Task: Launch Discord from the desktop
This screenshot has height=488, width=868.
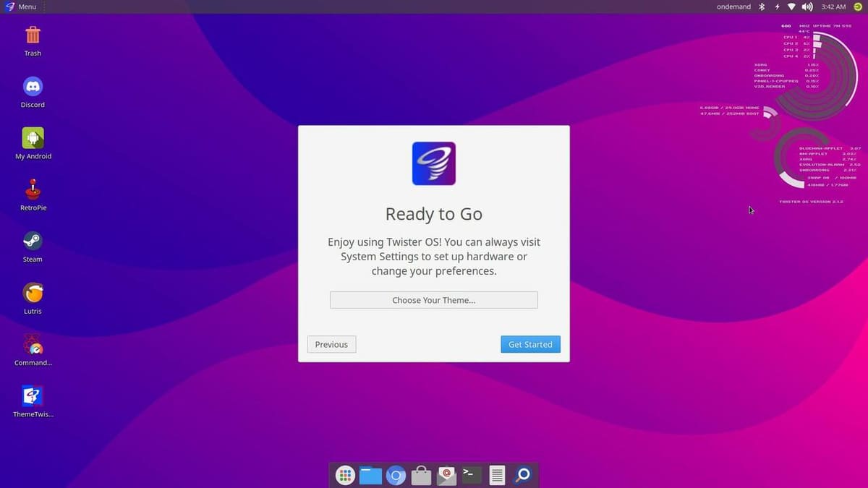Action: coord(33,87)
